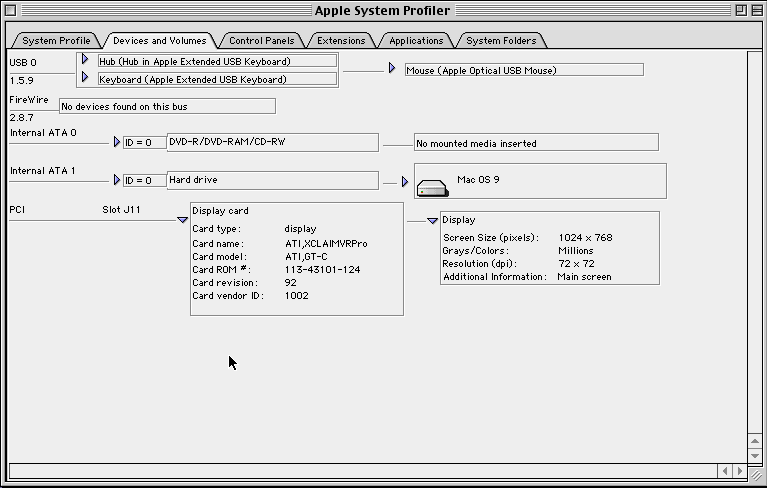This screenshot has height=488, width=767.
Task: Click the window grow box corner
Action: pos(756,474)
